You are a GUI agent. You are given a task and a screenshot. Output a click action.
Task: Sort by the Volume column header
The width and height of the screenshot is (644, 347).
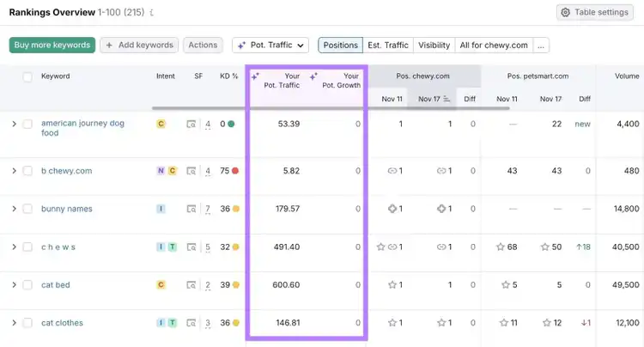627,76
